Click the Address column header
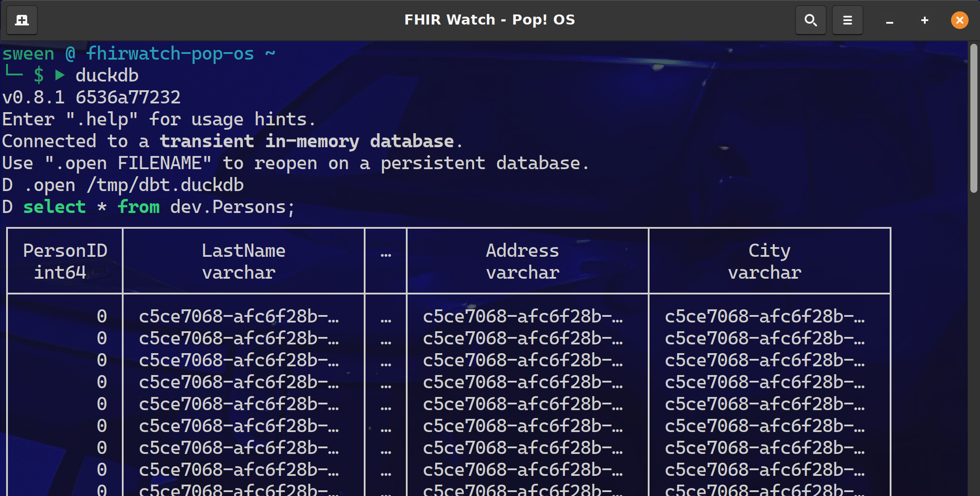The height and width of the screenshot is (496, 980). (x=522, y=251)
